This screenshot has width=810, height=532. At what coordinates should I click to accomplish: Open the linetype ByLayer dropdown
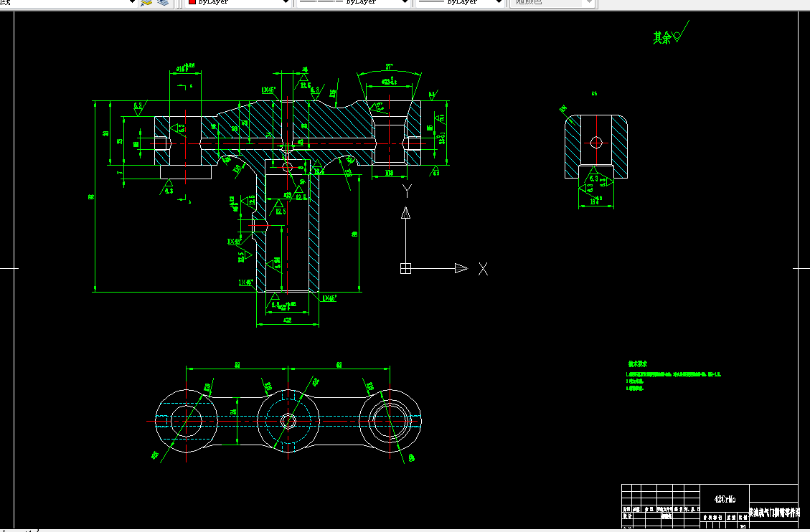[x=354, y=3]
